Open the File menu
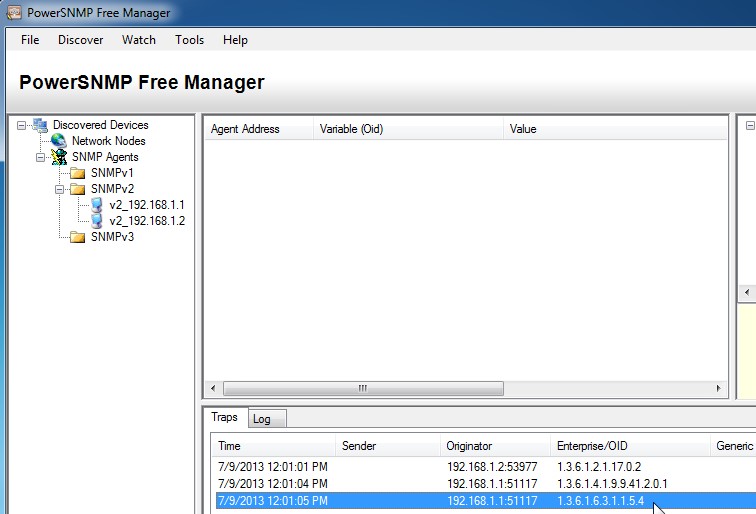 click(x=30, y=40)
